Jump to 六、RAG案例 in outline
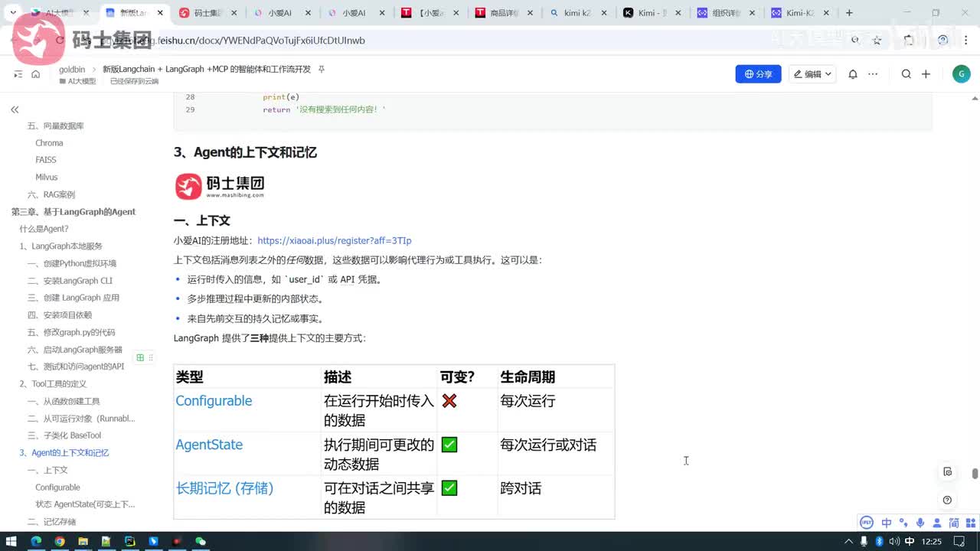 [x=51, y=194]
